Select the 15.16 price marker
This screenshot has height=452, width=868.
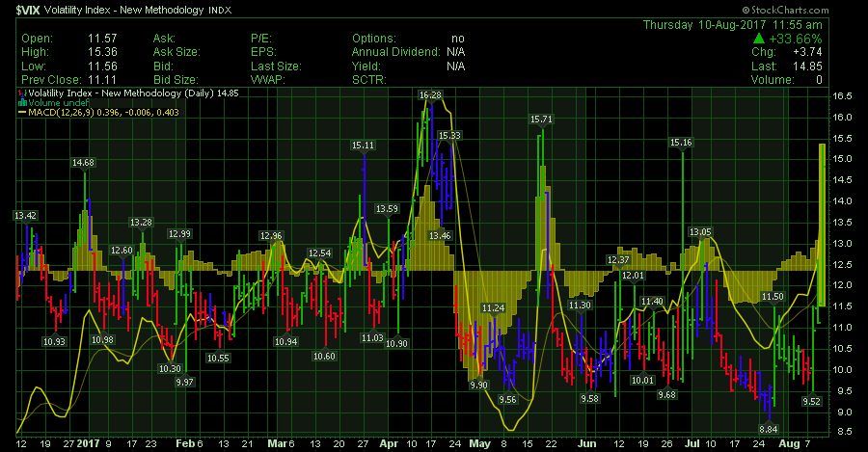pyautogui.click(x=682, y=143)
